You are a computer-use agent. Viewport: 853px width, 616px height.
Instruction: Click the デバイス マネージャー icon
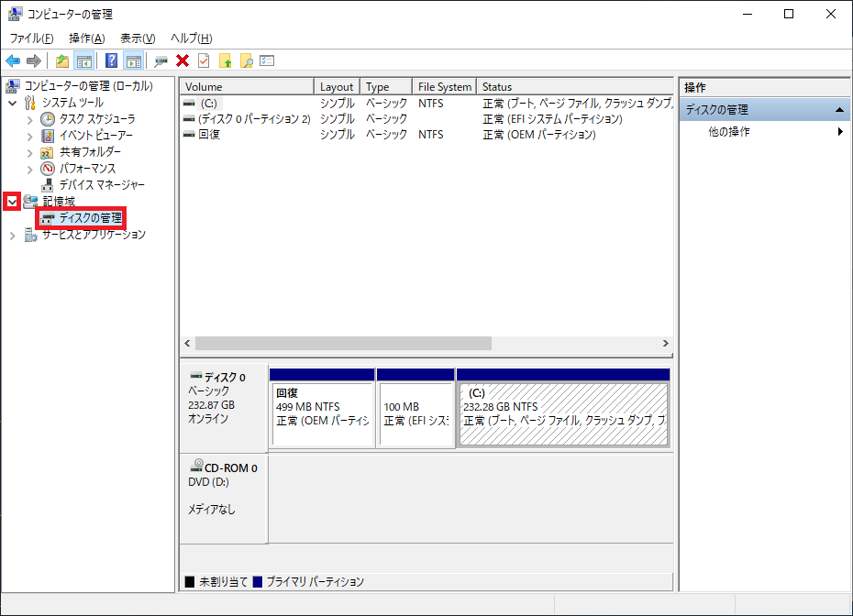48,185
